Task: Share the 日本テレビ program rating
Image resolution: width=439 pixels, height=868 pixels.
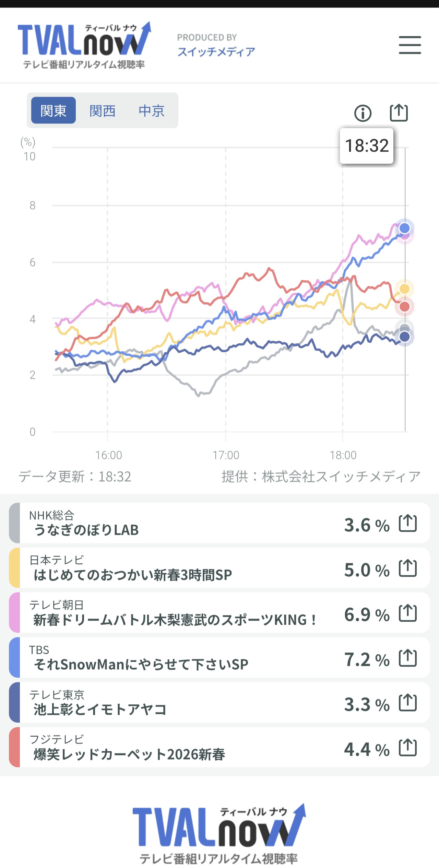Action: click(408, 568)
